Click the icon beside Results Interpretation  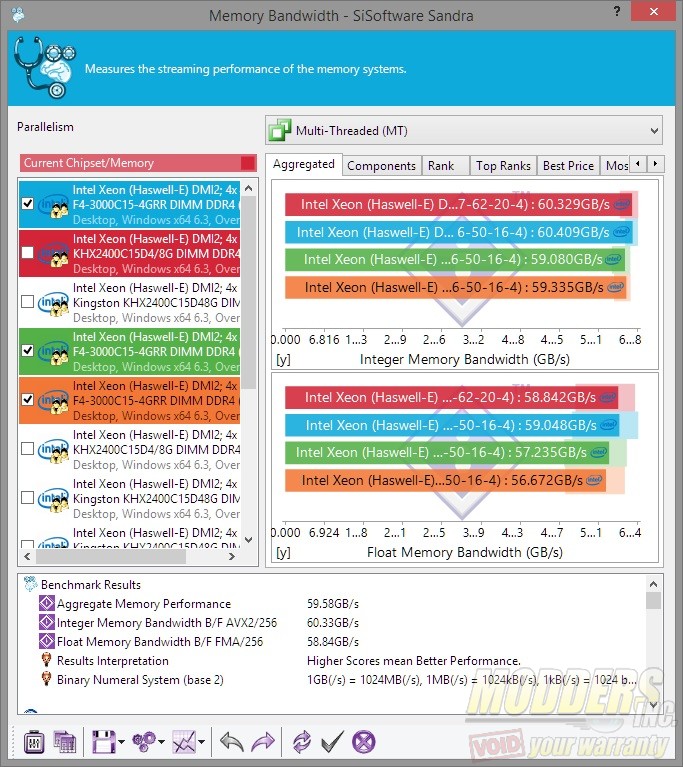(x=46, y=660)
